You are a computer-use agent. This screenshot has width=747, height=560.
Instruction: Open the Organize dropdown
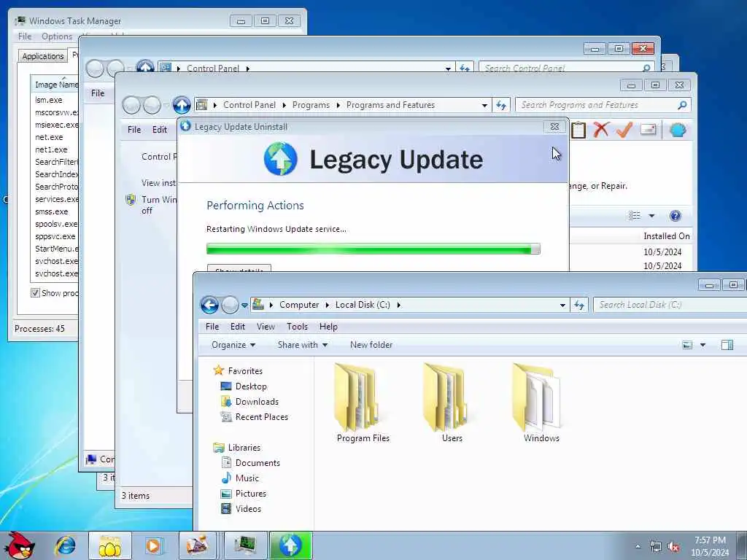[233, 345]
